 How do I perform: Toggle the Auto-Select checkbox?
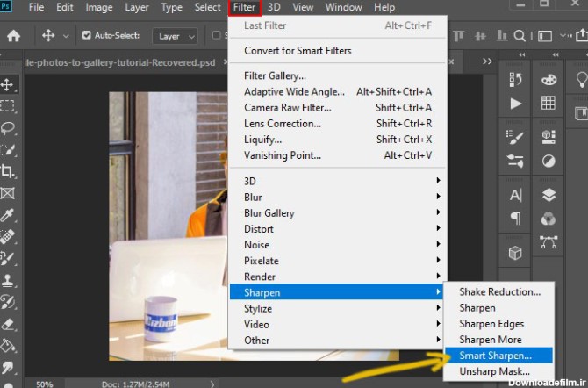(x=86, y=36)
